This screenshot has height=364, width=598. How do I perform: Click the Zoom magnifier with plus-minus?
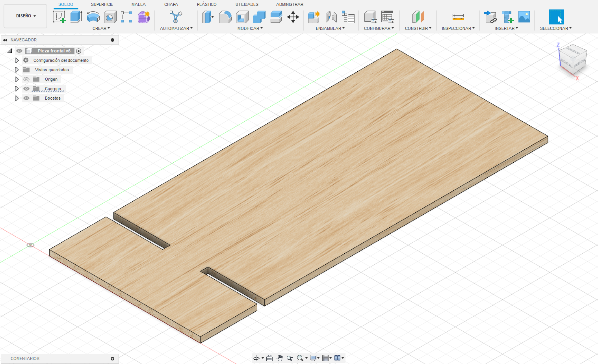[x=290, y=358]
